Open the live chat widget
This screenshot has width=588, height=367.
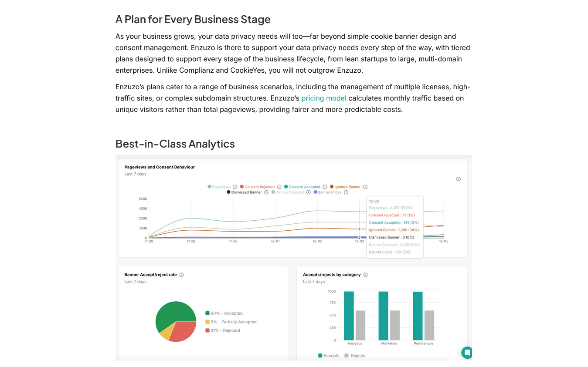[467, 353]
